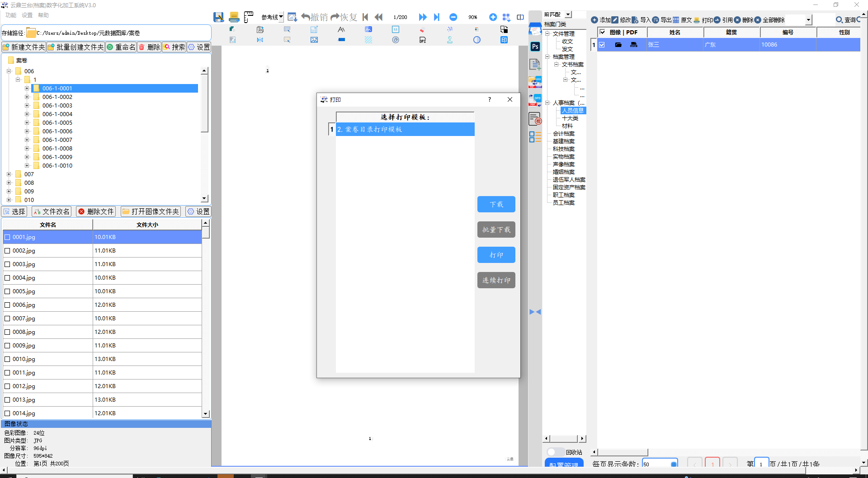Click the blue zoom in plus icon

(493, 17)
